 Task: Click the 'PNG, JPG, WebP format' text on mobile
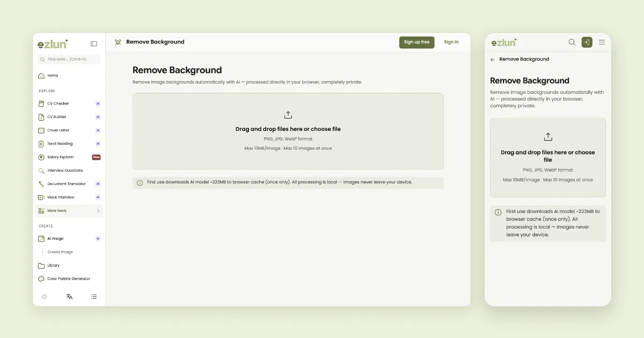click(x=548, y=170)
